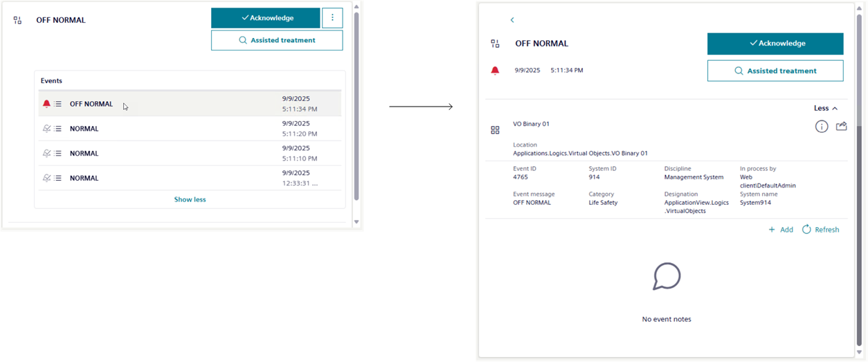Click the muted bell icon at 5:11:20 PM row

tap(46, 129)
